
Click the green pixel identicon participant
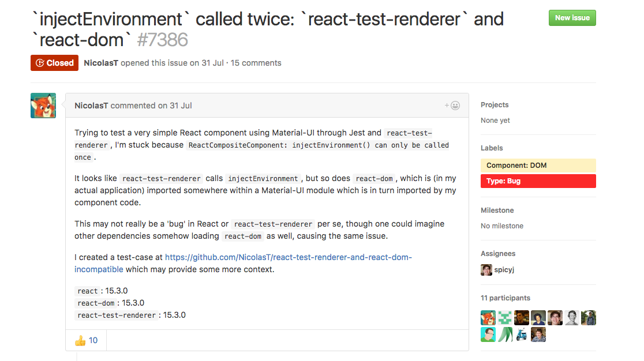505,318
